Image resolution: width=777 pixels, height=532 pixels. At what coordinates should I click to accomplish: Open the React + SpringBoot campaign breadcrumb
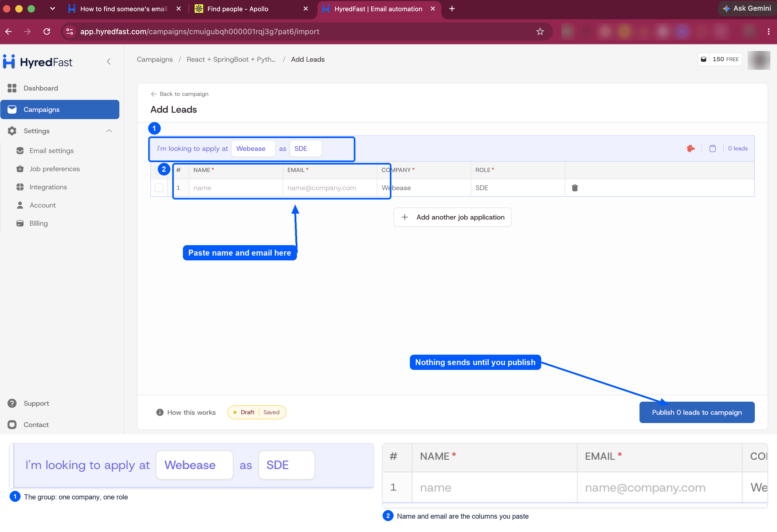[x=231, y=59]
